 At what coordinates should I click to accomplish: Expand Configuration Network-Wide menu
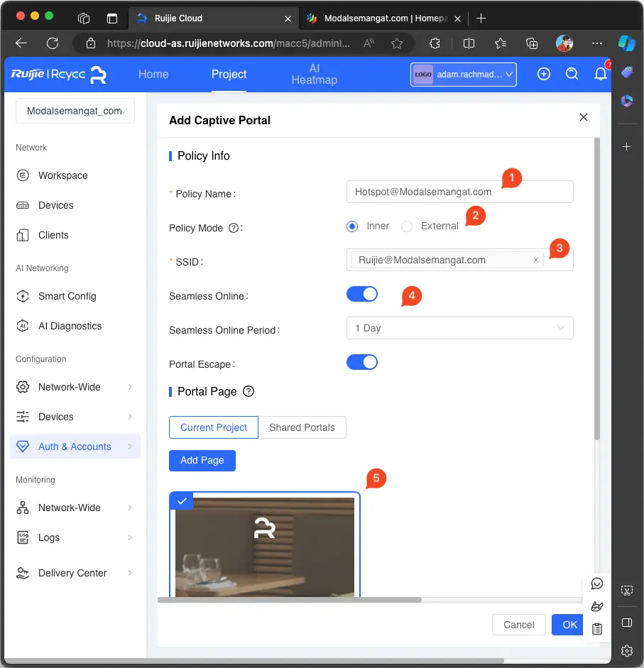pyautogui.click(x=75, y=387)
